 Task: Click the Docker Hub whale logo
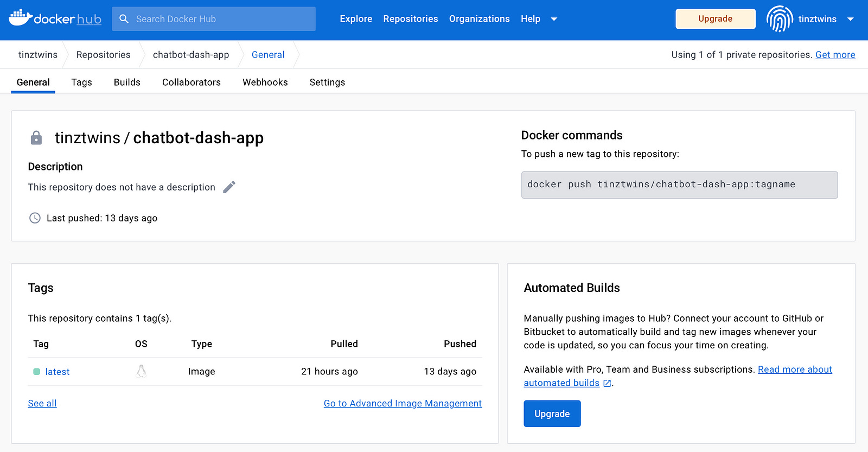click(55, 18)
